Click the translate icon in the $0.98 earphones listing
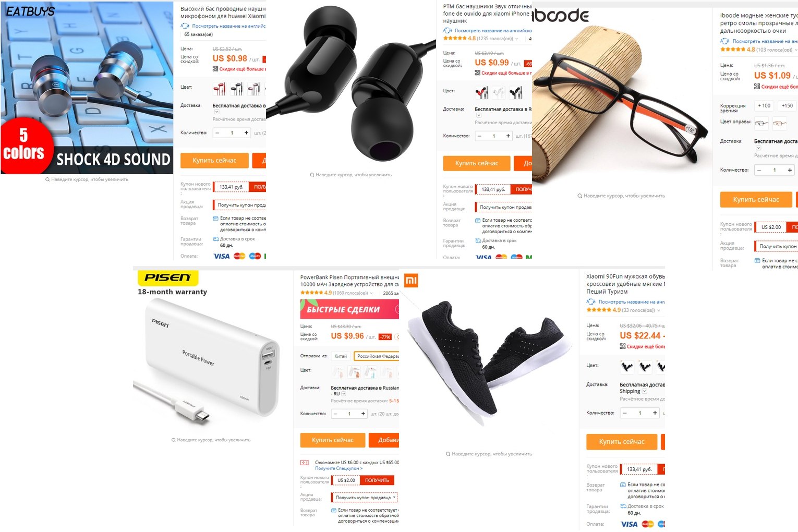The image size is (798, 532). pos(185,26)
